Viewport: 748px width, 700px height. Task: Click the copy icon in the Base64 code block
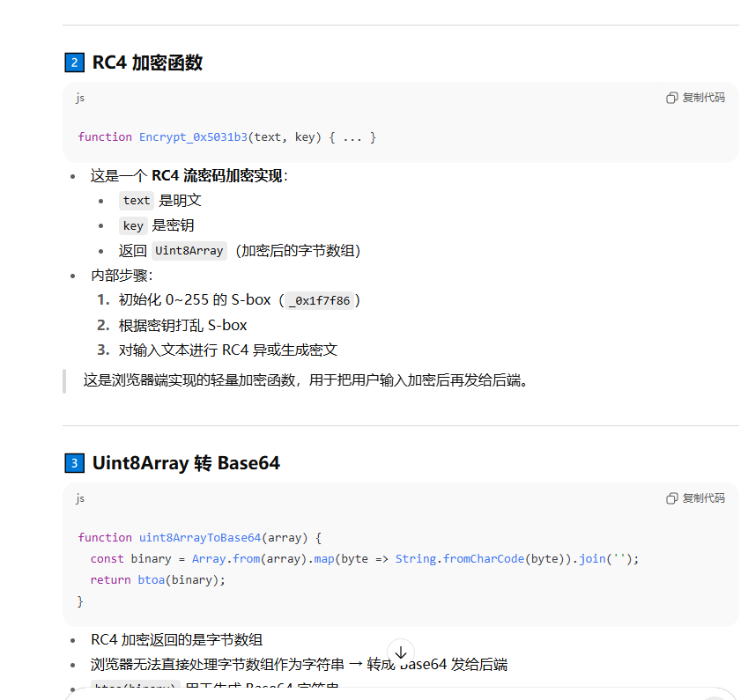(x=672, y=498)
